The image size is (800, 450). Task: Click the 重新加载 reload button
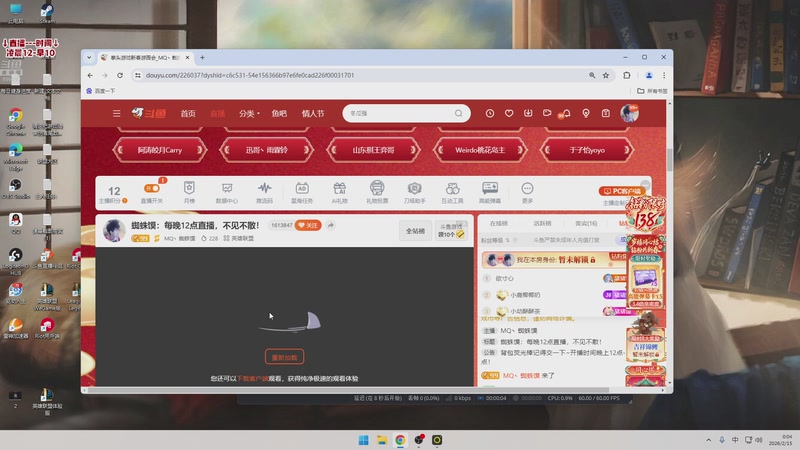click(x=284, y=357)
